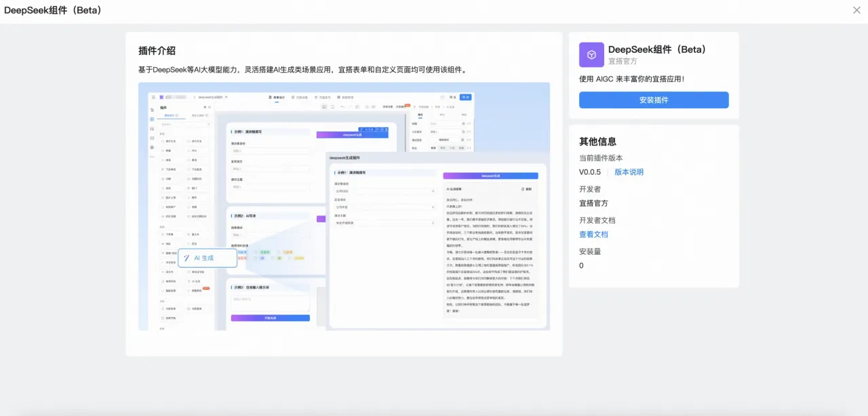This screenshot has width=868, height=416.
Task: Open the 查看文档 developer docs link
Action: [593, 234]
